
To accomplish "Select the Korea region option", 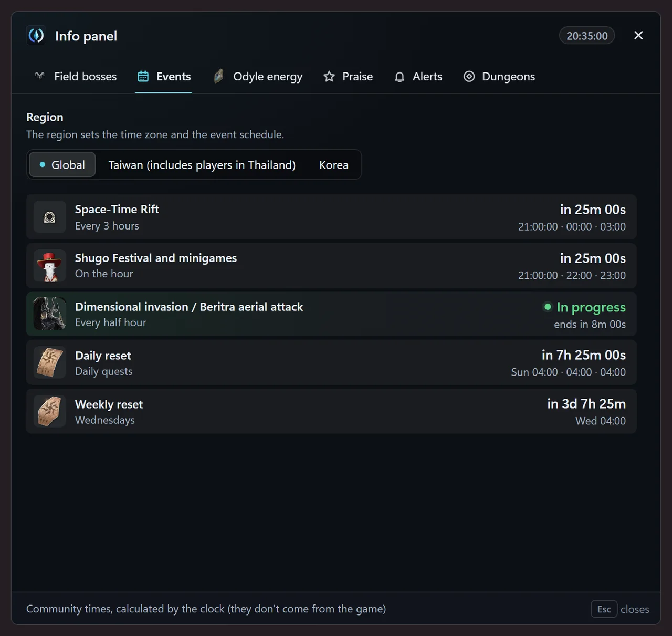I will [334, 165].
